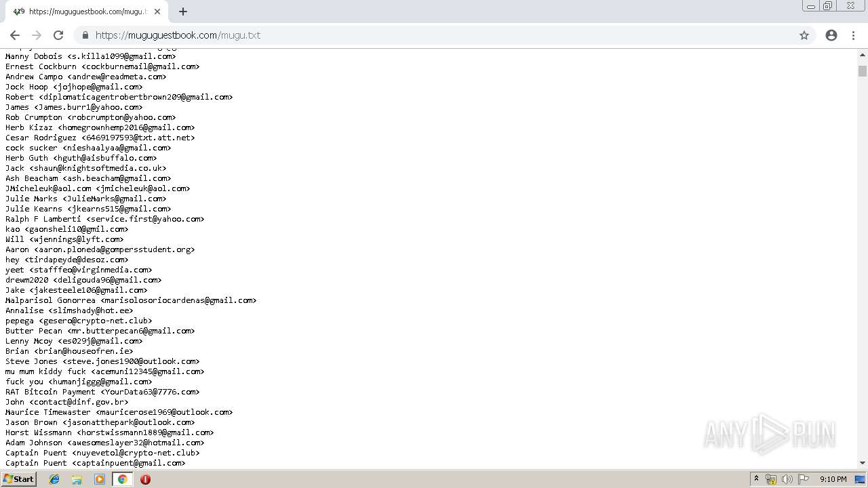Click the padlock site info icon
The height and width of the screenshot is (488, 868).
(x=85, y=35)
